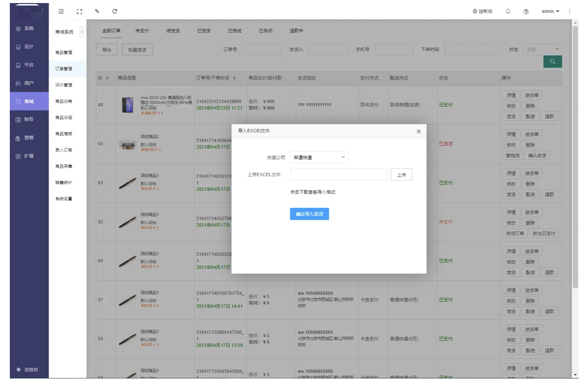Focus the 收货人 search field
Screen dimensions: 588x384
327,49
